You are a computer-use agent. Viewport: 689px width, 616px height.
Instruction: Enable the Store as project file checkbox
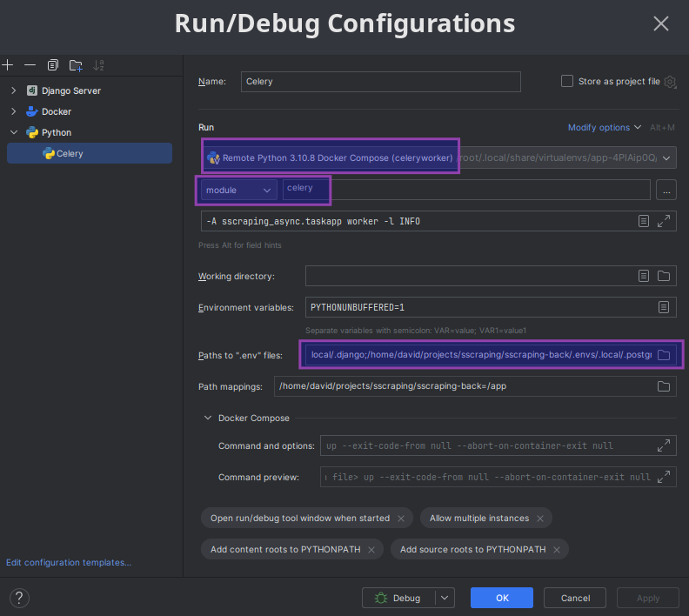point(567,81)
